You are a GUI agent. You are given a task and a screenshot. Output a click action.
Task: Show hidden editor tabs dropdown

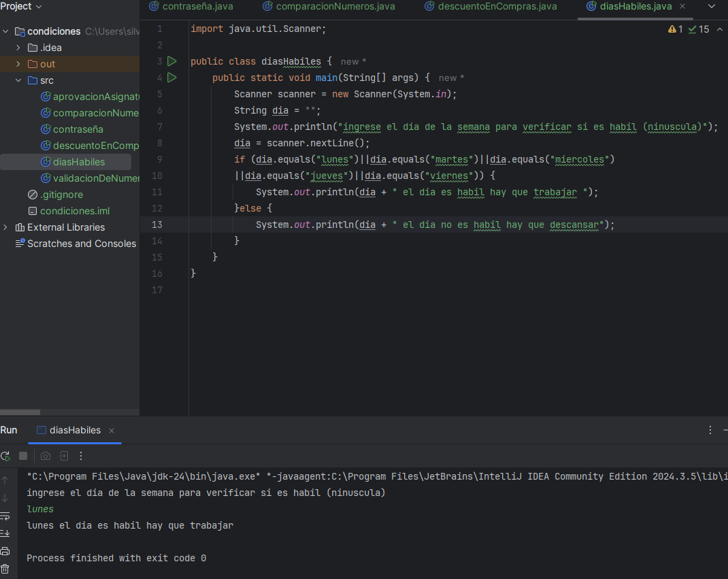[x=711, y=7]
